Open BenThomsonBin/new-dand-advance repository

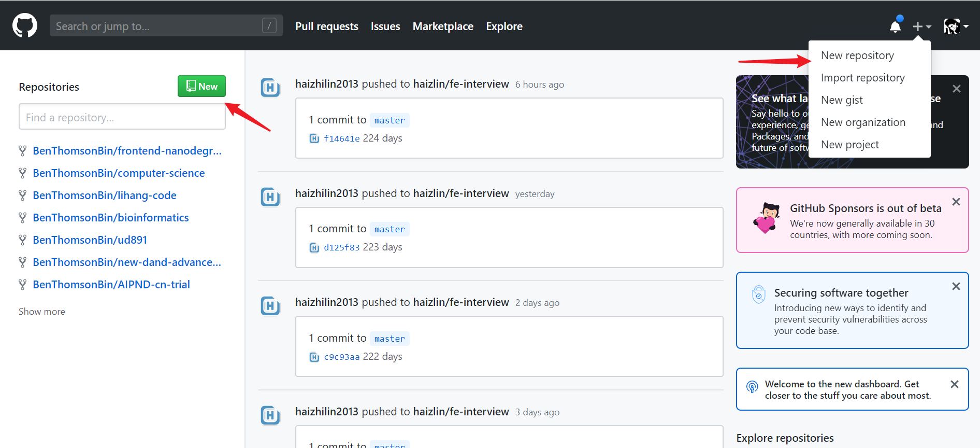click(127, 262)
